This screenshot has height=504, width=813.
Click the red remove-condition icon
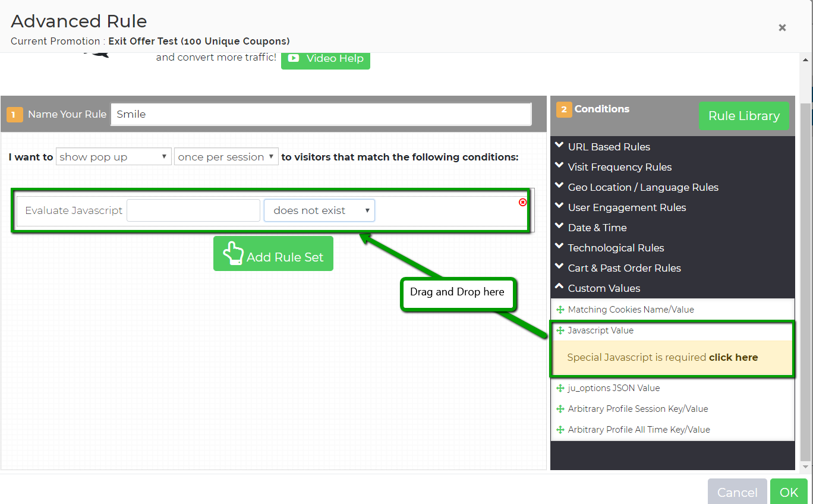523,202
